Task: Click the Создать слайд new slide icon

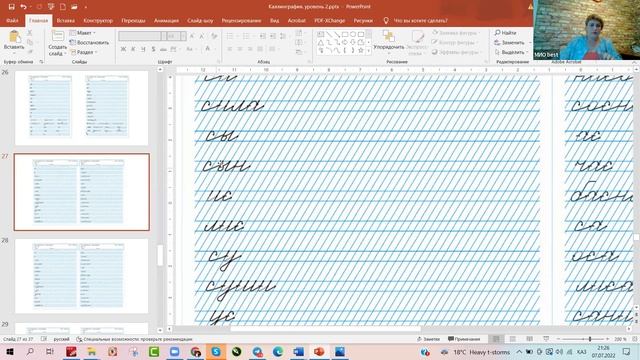Action: pyautogui.click(x=58, y=36)
